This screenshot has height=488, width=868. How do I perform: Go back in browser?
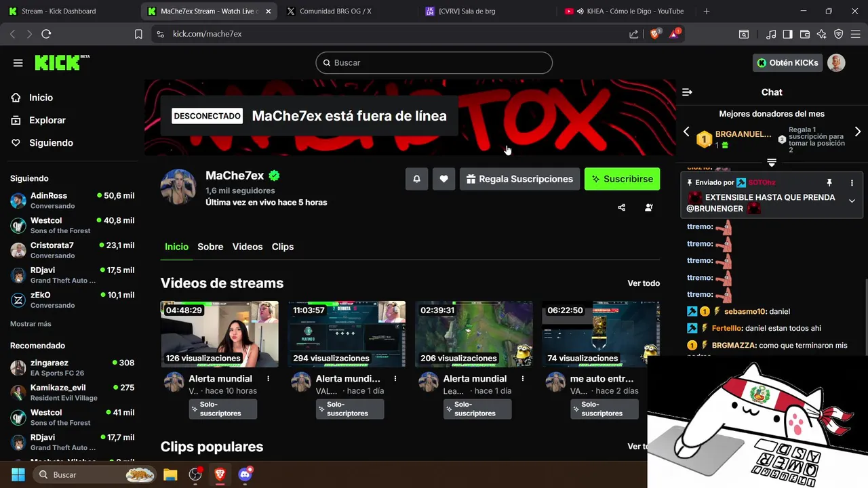click(12, 34)
